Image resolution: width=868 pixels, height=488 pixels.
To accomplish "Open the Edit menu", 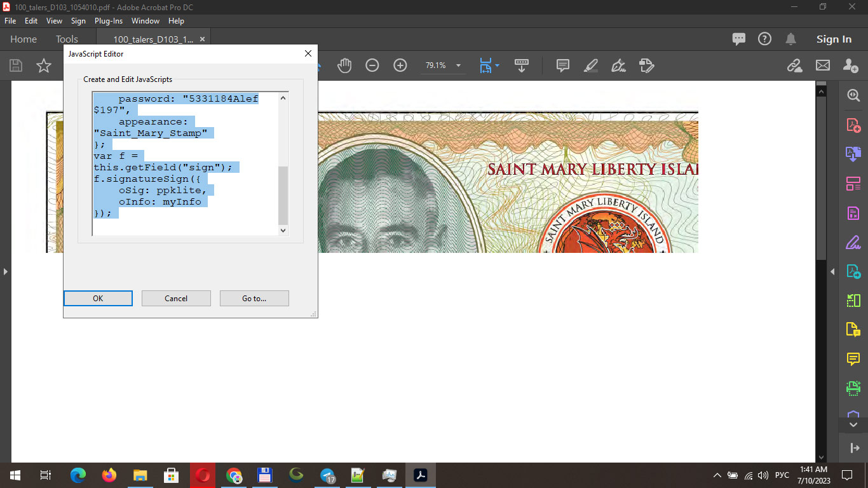I will [31, 21].
